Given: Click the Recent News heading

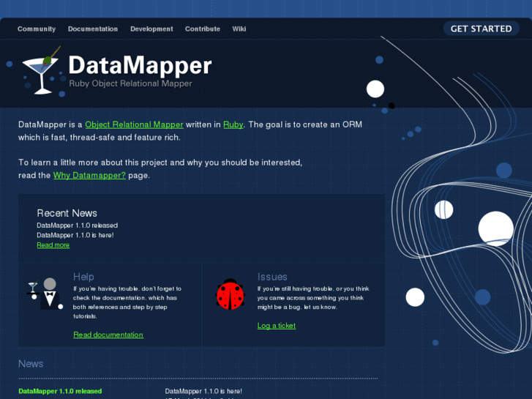Looking at the screenshot, I should [x=67, y=213].
